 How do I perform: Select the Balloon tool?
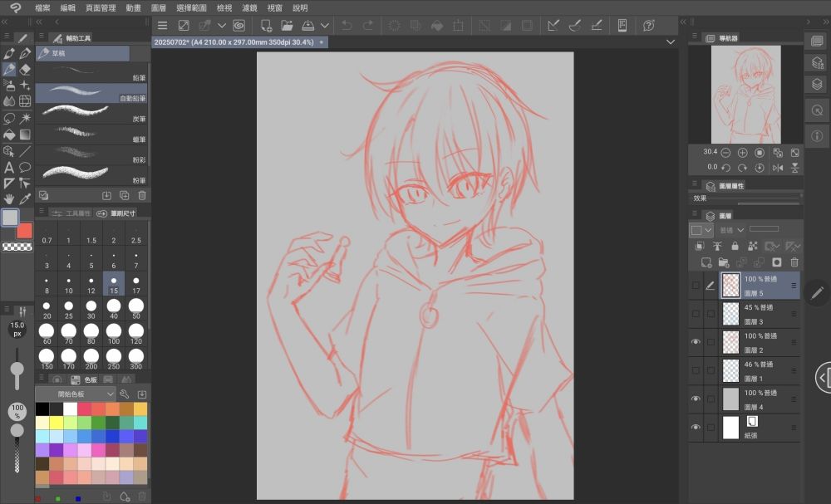25,167
